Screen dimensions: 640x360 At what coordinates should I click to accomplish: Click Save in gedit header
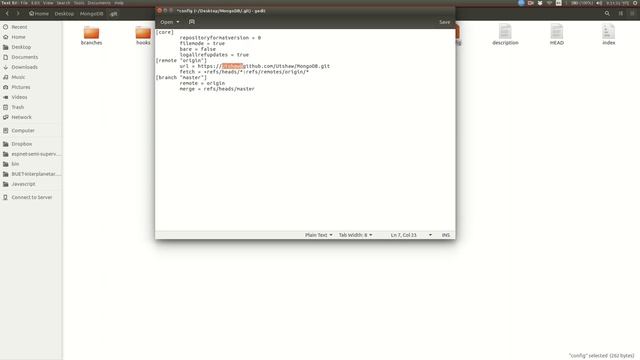(444, 22)
